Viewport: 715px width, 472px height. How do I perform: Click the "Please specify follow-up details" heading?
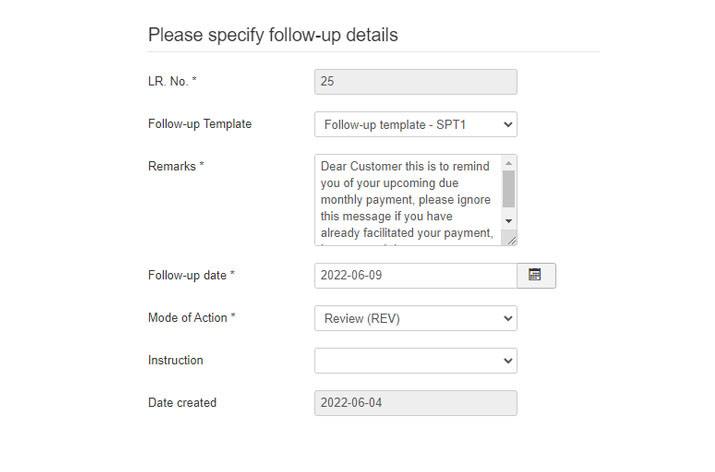(273, 35)
